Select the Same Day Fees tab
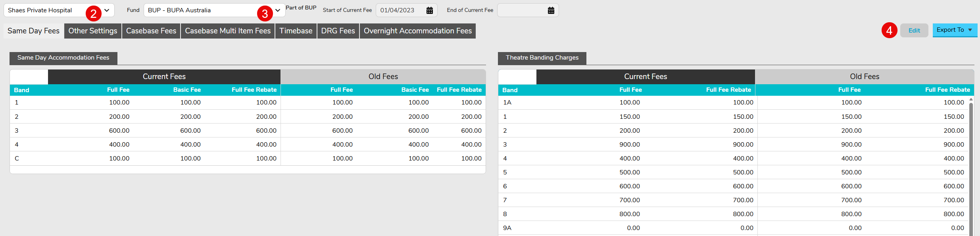Viewport: 980px width, 236px height. tap(34, 31)
